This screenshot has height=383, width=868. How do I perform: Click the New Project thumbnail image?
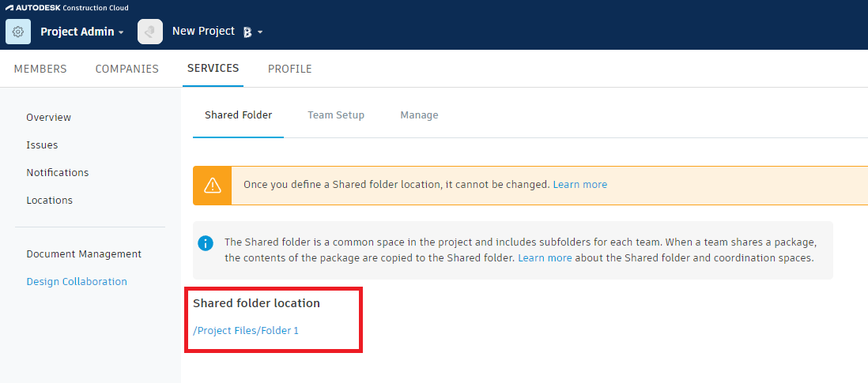click(x=150, y=32)
